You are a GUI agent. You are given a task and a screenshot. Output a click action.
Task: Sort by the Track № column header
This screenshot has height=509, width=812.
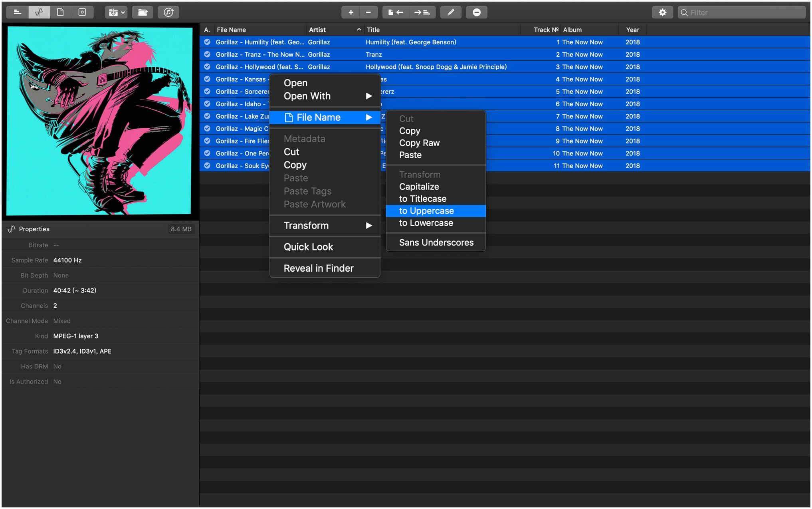point(541,30)
